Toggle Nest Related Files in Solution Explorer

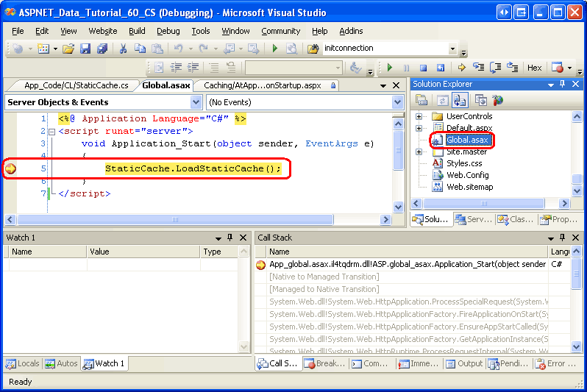click(460, 101)
